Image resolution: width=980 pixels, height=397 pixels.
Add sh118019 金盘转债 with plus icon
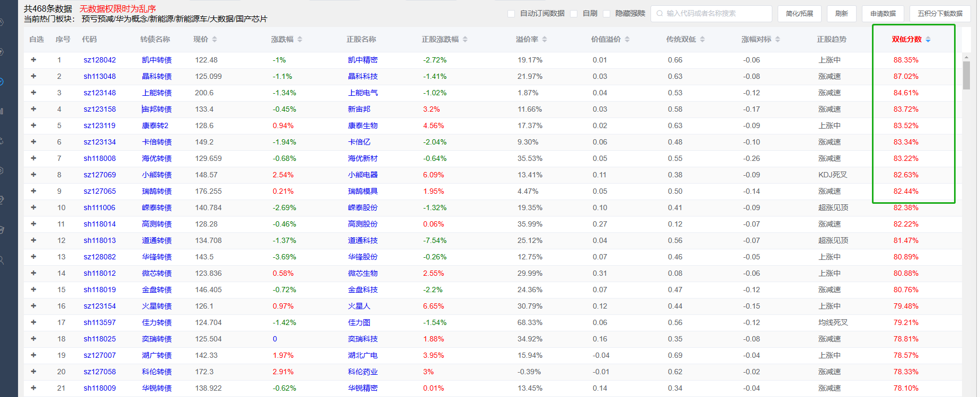[x=33, y=290]
